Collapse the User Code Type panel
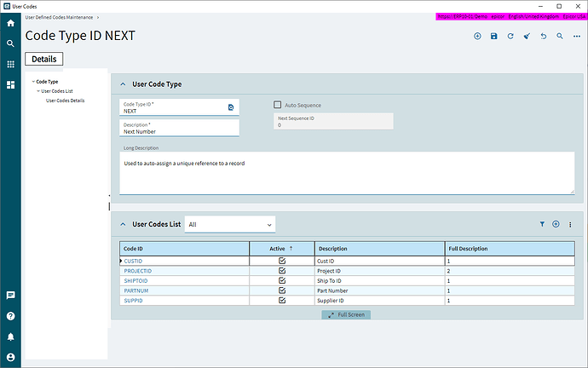This screenshot has height=368, width=588. (123, 84)
